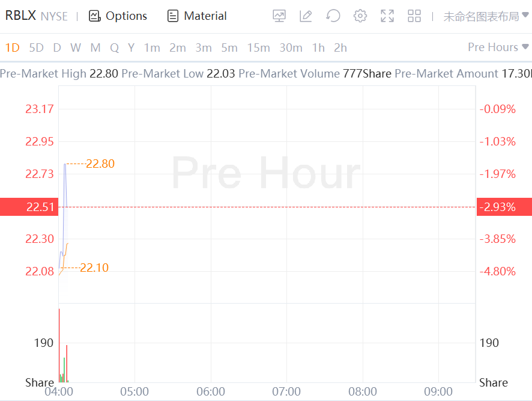Click the 22.80 high price label

click(x=100, y=164)
